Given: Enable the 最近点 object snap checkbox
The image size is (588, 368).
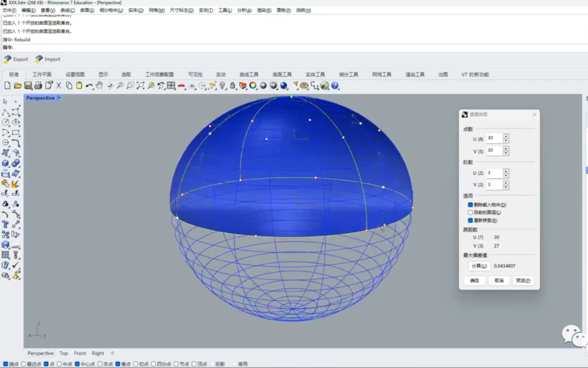Looking at the screenshot, I should pos(24,364).
